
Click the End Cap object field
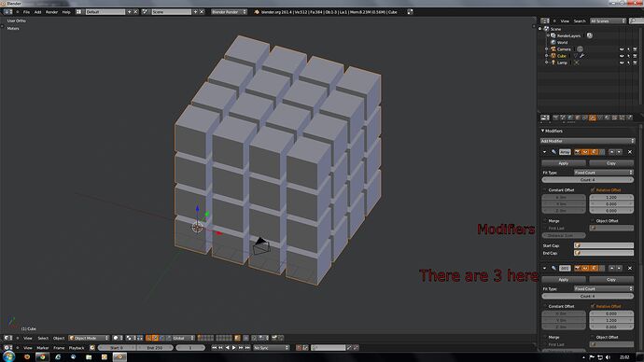click(603, 253)
